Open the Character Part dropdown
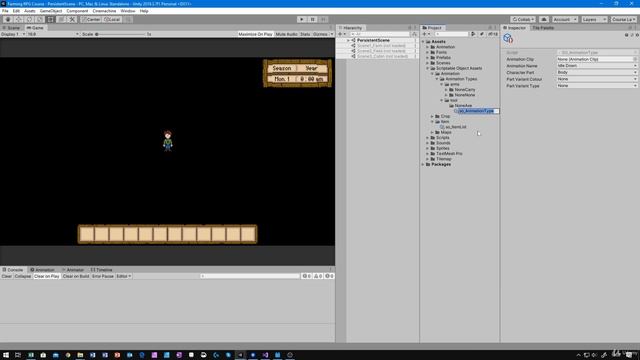 597,72
